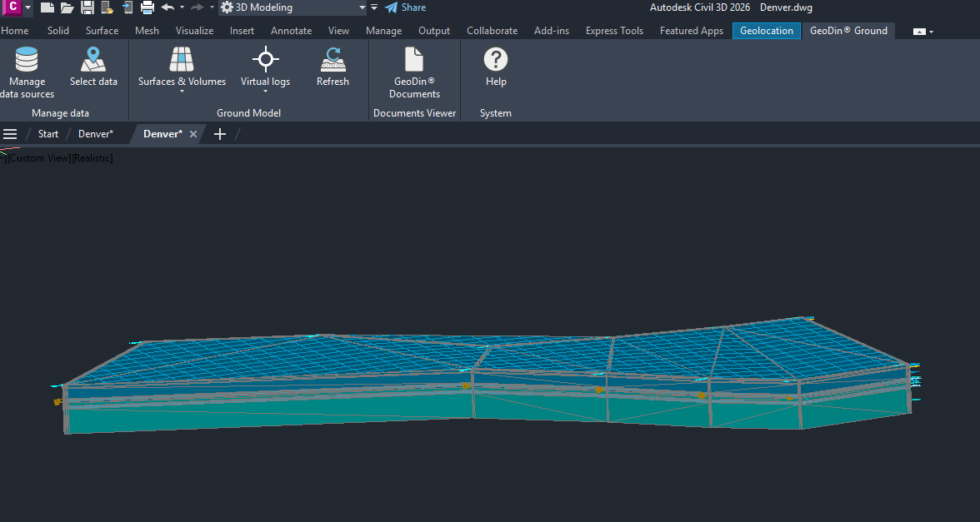Select the Collaborate tab
Image resolution: width=980 pixels, height=522 pixels.
pos(492,31)
